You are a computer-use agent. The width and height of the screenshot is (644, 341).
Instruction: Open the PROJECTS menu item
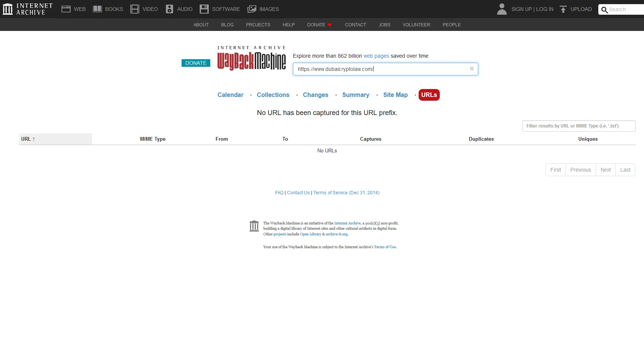[258, 25]
